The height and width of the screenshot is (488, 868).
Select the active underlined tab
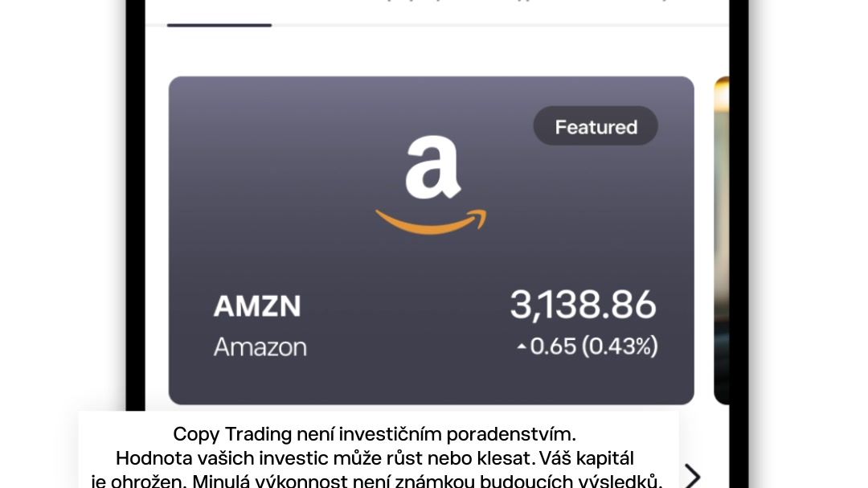click(x=219, y=10)
